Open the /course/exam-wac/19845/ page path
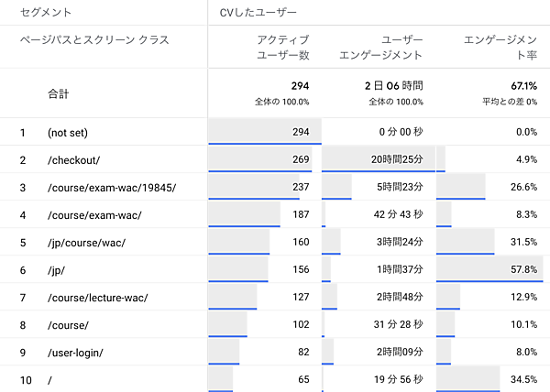Screen dimensions: 550x392 tap(111, 188)
